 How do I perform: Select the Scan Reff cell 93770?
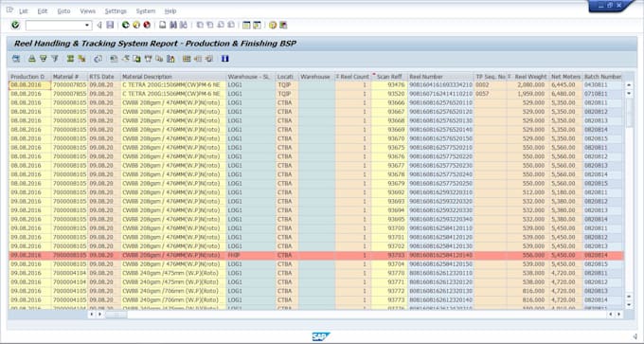pos(389,273)
